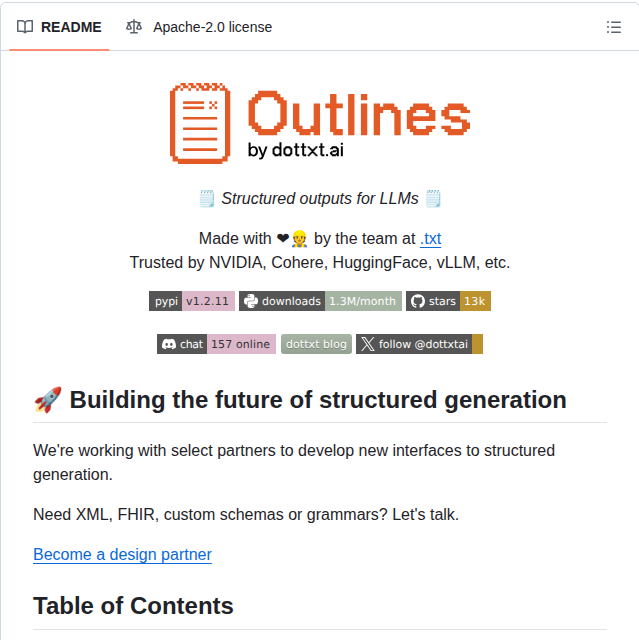Image resolution: width=639 pixels, height=640 pixels.
Task: Click the pypi v1.2.11 version badge
Action: point(191,301)
